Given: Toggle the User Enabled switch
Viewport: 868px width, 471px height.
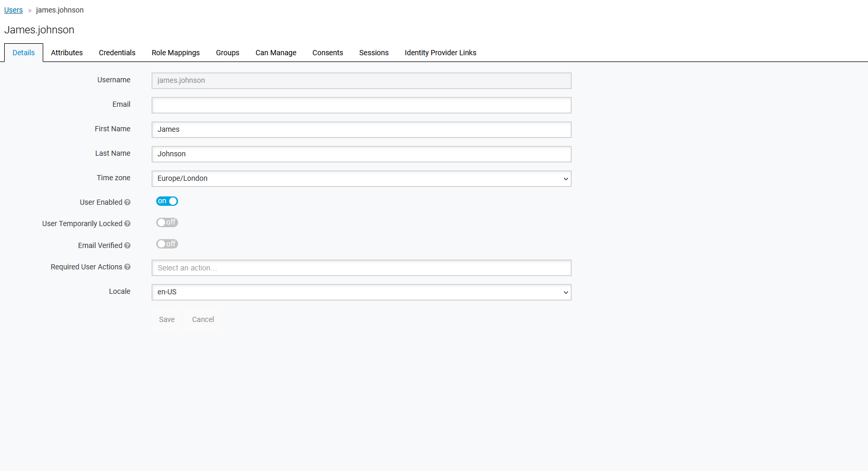Looking at the screenshot, I should 167,201.
